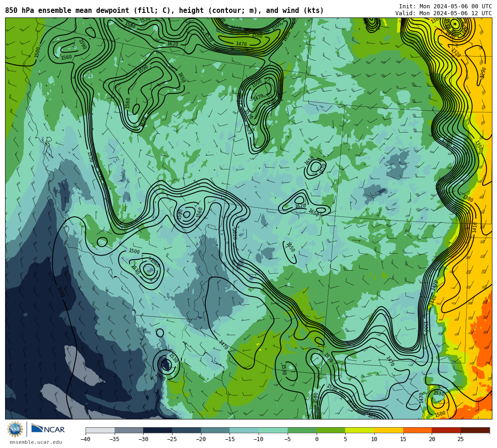The image size is (497, 448).
Task: Click the plot title '850 hPa ensemble mean dewpoint'
Action: point(67,11)
